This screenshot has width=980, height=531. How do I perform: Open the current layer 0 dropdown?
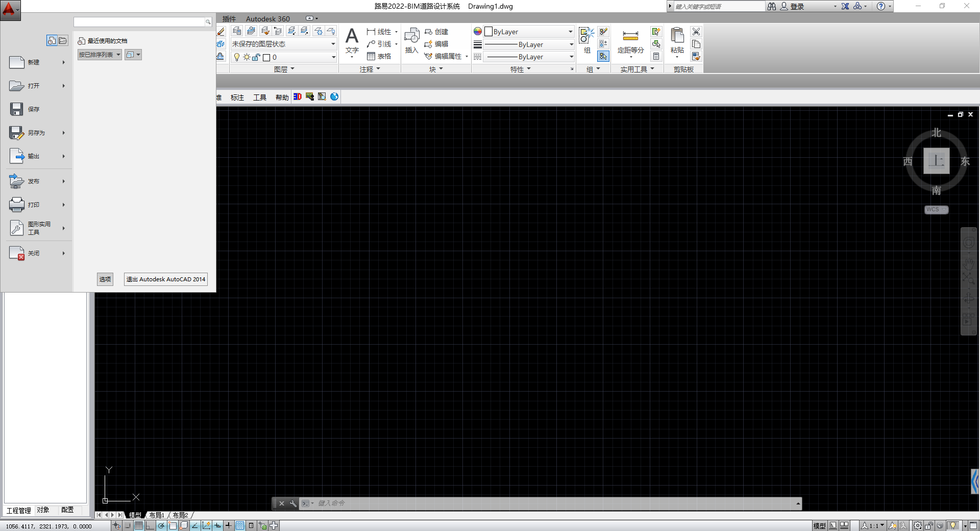(x=284, y=57)
